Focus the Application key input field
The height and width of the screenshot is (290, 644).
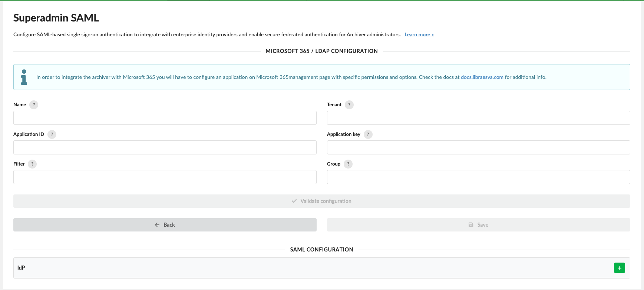point(478,147)
